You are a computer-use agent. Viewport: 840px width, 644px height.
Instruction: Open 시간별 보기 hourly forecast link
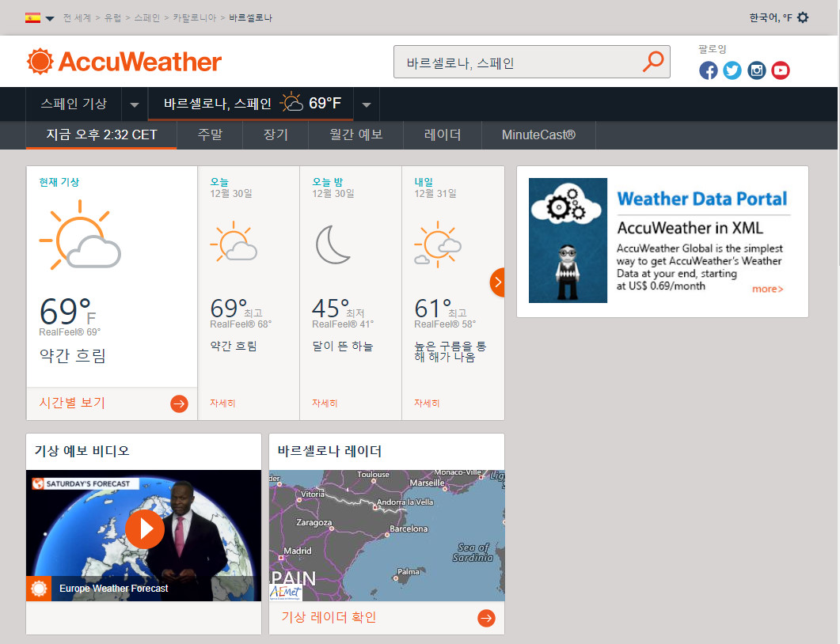pos(72,403)
